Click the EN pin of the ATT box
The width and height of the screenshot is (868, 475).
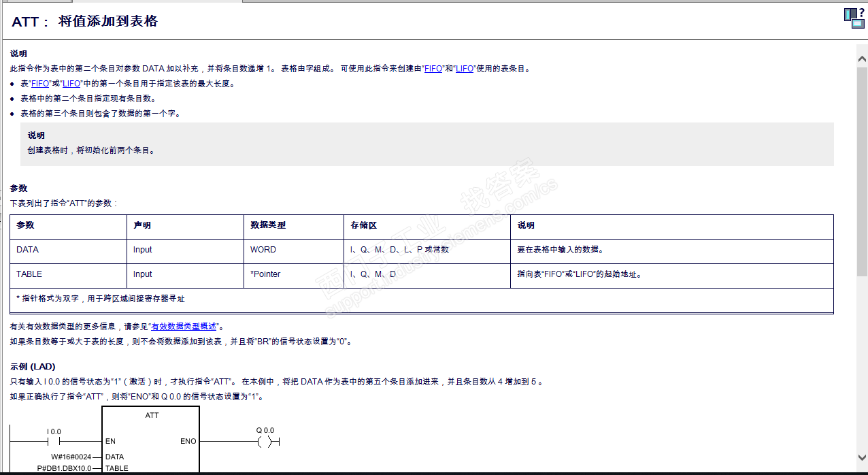110,442
